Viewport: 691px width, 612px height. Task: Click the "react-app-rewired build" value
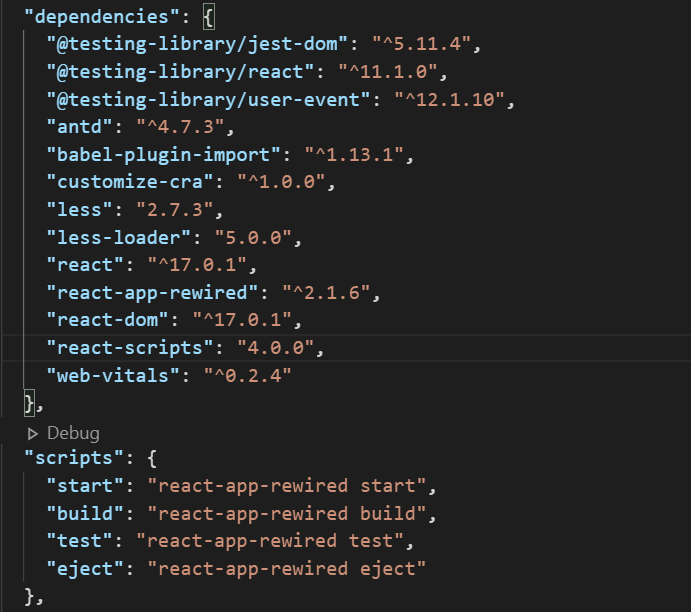286,514
